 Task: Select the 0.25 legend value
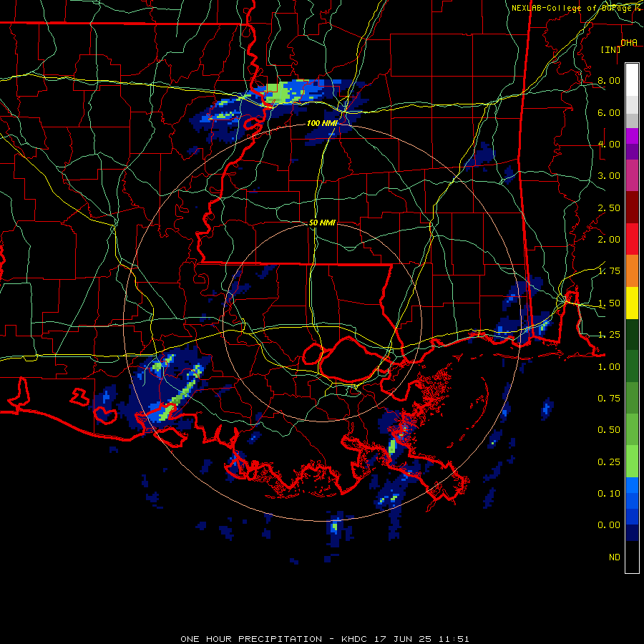coord(609,462)
